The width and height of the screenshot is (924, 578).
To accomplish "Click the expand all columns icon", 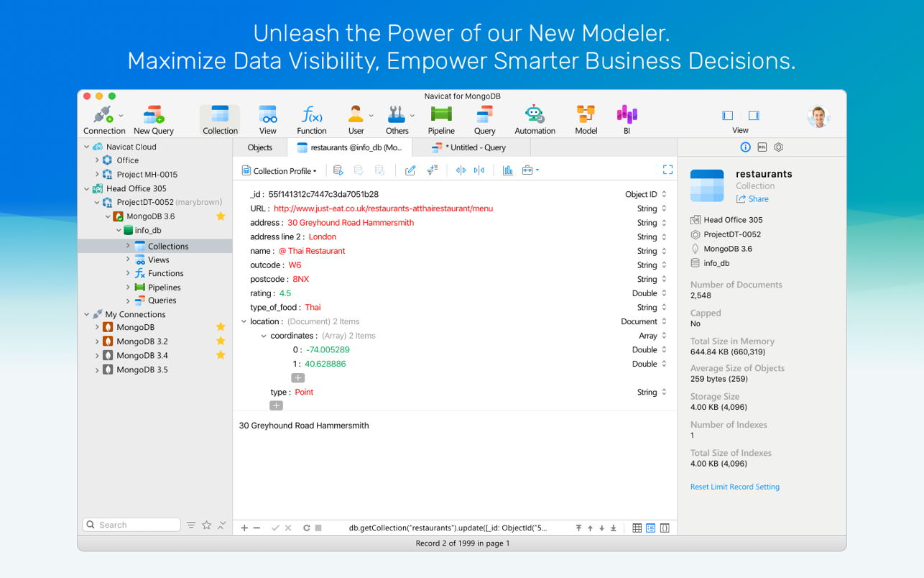I will tap(461, 170).
